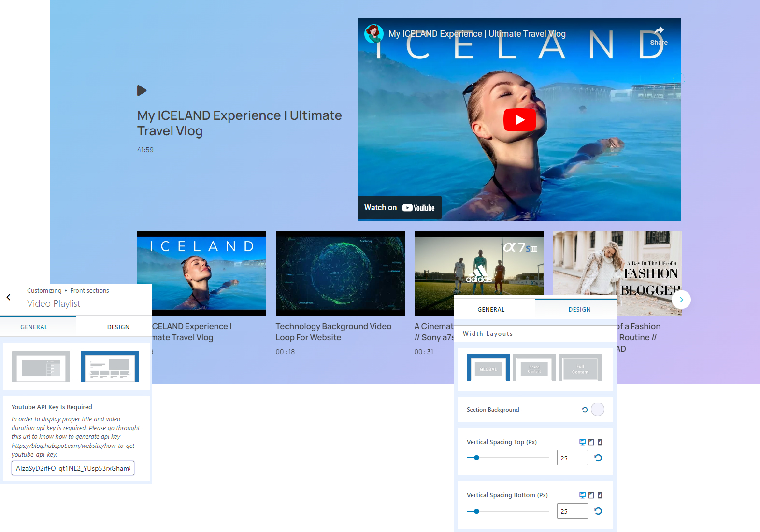Select desktop device for Vertical Spacing Top

point(582,442)
